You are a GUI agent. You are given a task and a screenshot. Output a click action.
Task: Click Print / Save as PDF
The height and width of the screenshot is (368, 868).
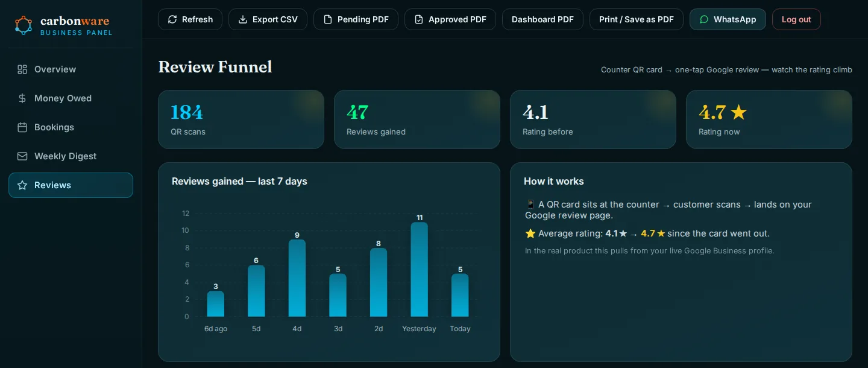tap(637, 19)
